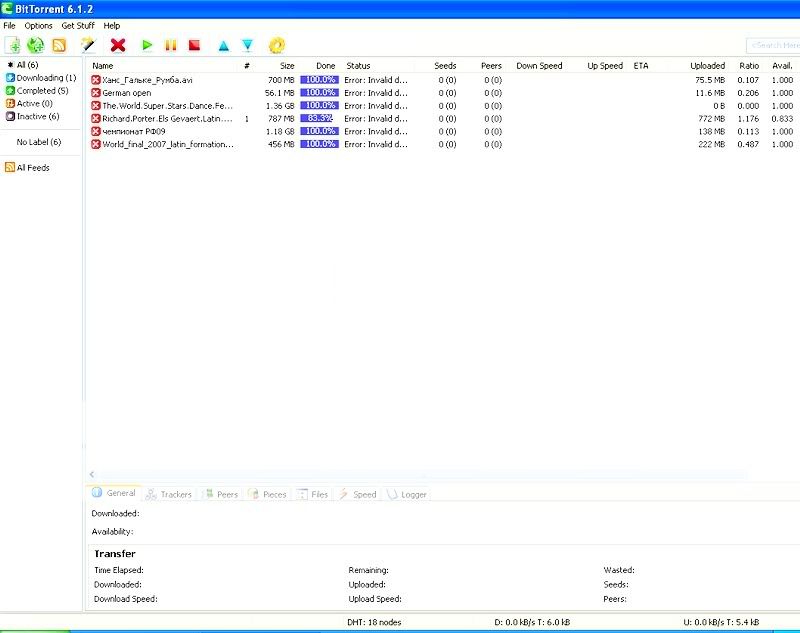This screenshot has width=800, height=633.
Task: Open Preferences with the yellow gear icon
Action: click(x=277, y=45)
